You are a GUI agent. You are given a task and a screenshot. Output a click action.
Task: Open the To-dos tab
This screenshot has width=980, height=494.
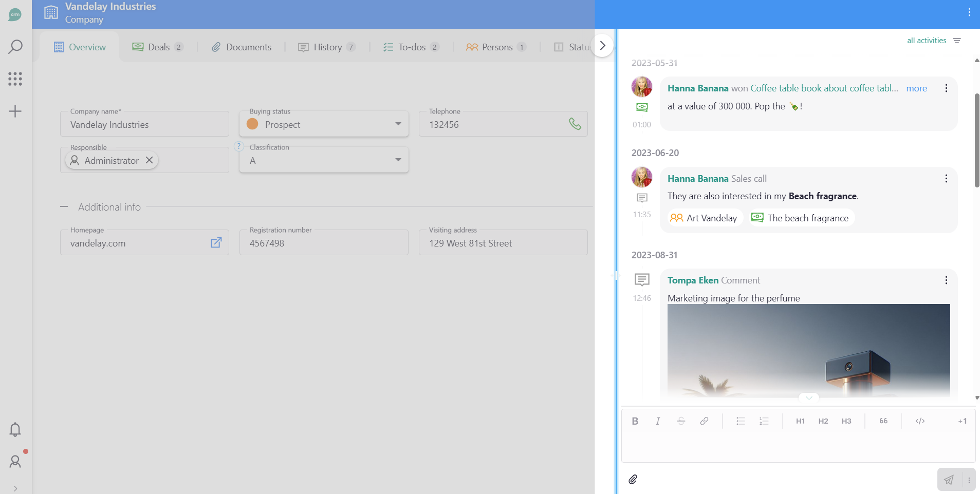click(x=411, y=47)
